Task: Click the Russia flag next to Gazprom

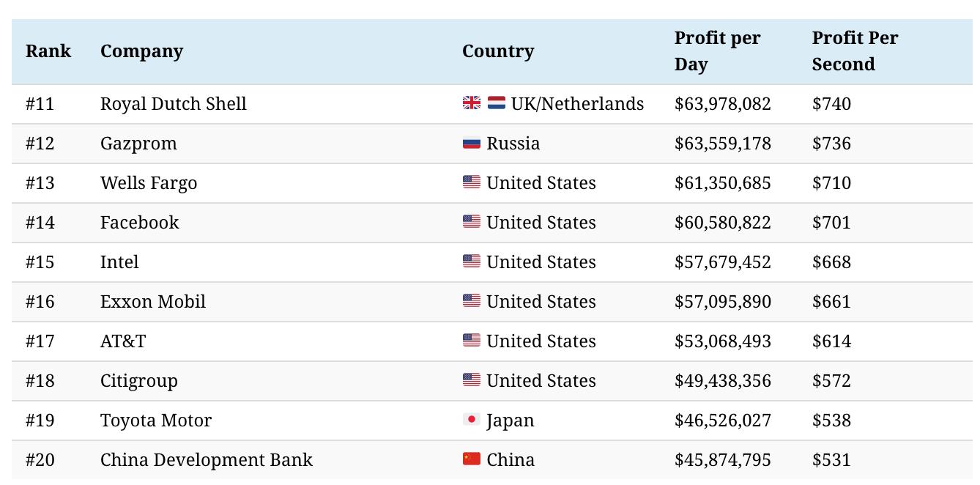Action: [x=472, y=143]
